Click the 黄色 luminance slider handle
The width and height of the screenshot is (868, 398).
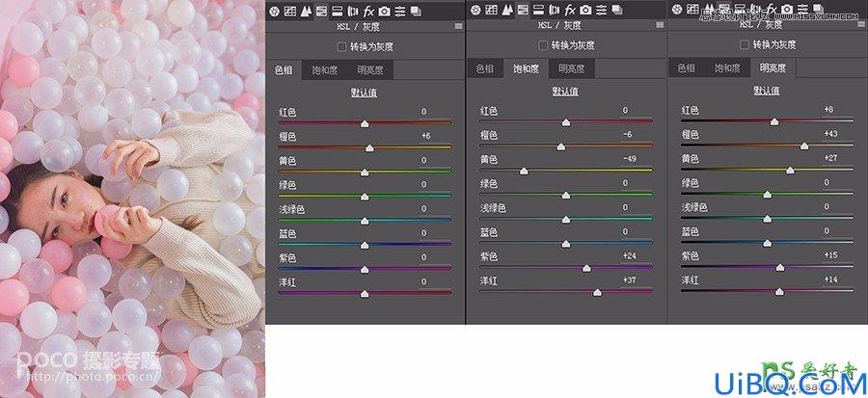click(x=790, y=171)
